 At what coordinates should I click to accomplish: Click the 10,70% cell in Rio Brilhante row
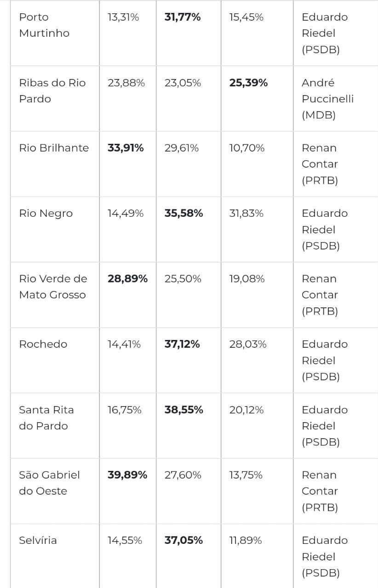(x=247, y=148)
